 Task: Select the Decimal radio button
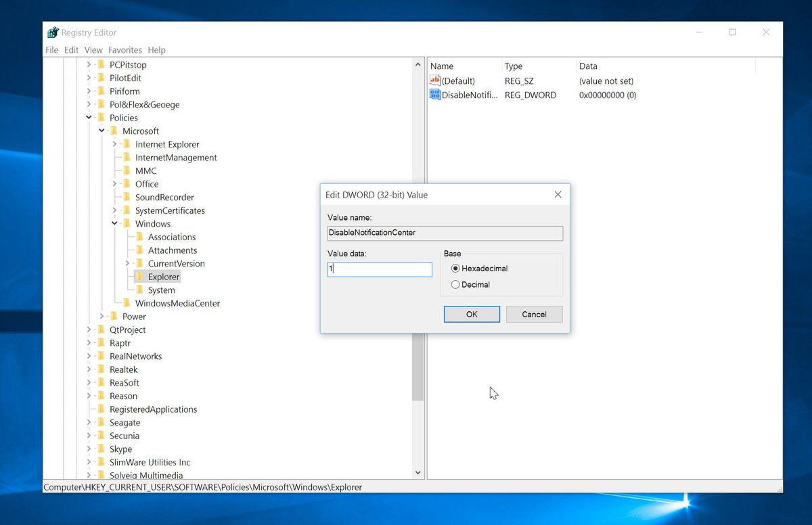click(455, 284)
